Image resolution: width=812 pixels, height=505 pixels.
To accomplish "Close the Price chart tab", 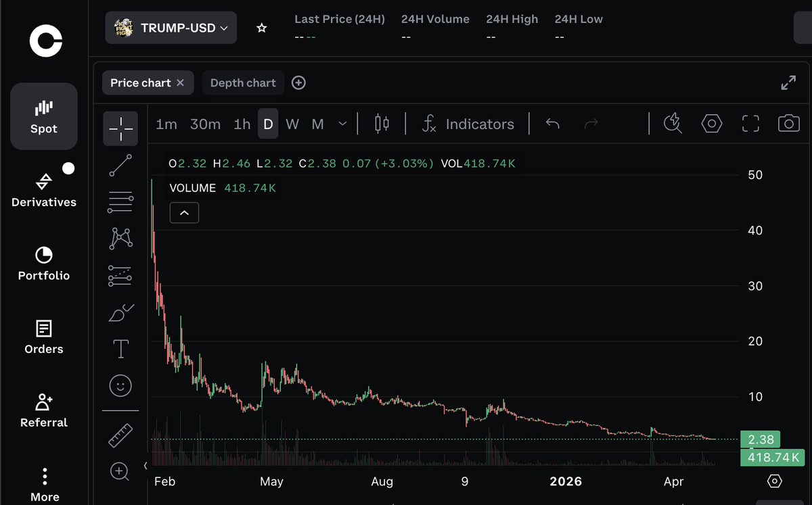I will coord(180,82).
